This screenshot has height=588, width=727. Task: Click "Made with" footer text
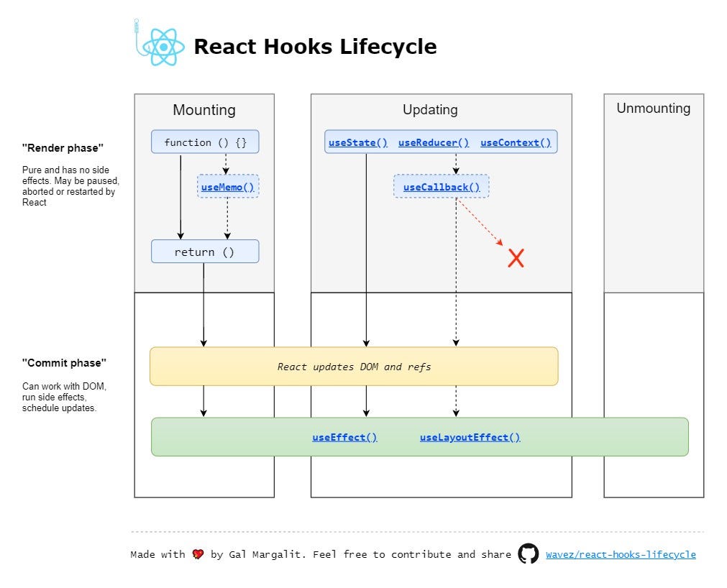click(x=157, y=555)
